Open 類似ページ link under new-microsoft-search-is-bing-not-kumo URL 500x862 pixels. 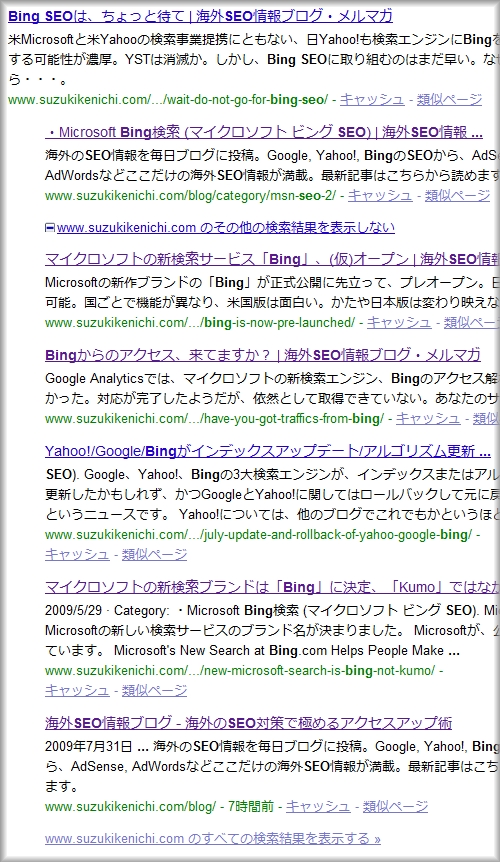tap(154, 690)
